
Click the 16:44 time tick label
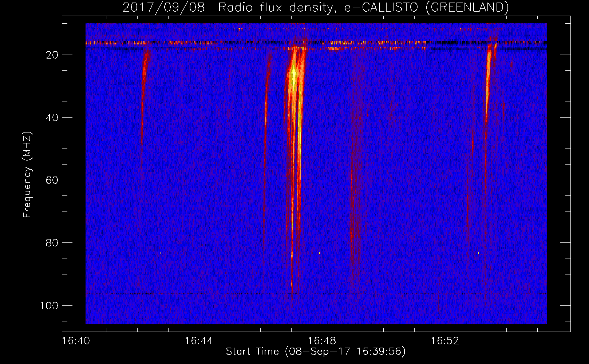[x=199, y=341]
